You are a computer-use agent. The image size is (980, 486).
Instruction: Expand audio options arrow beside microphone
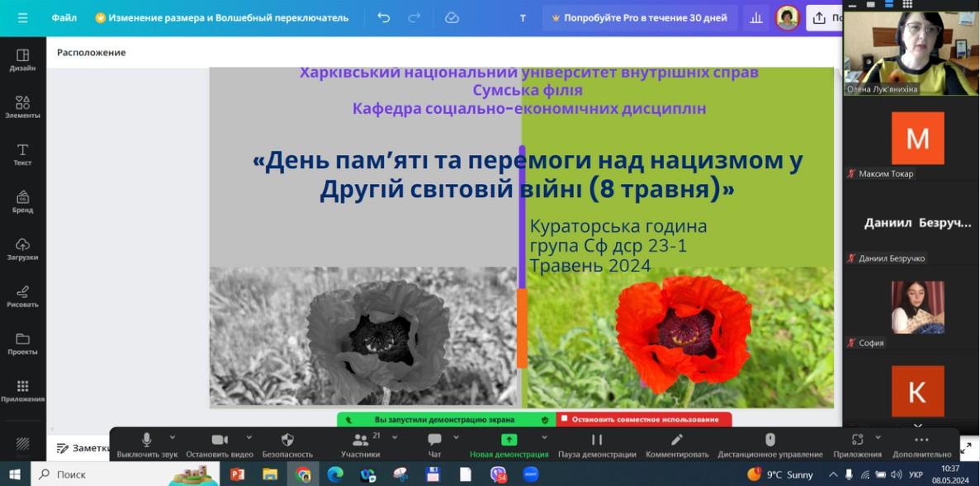[173, 437]
